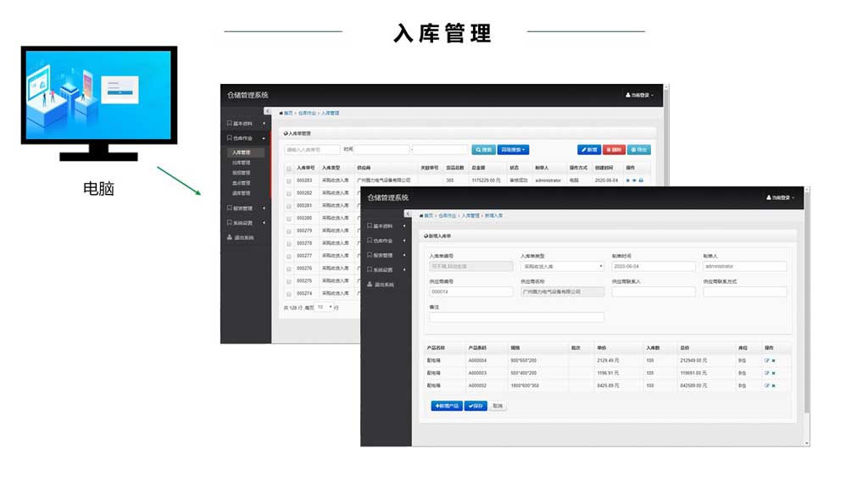Viewport: 868px width, 488px height.
Task: Open the rows-per-page dropdown showing 10
Action: [x=324, y=307]
